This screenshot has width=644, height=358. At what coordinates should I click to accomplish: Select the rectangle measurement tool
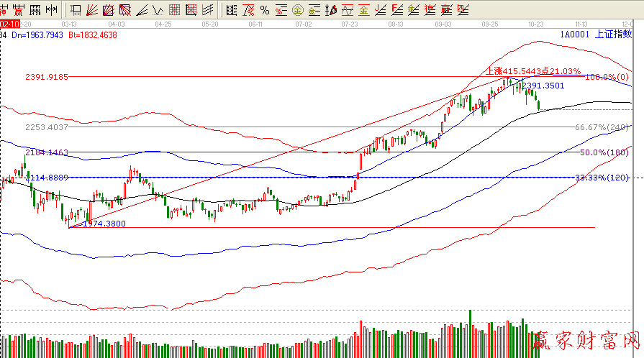(76, 9)
